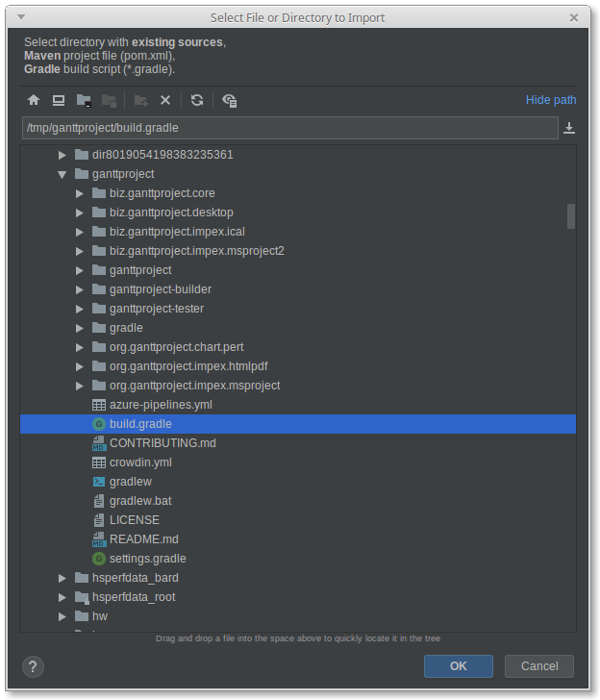Click the MD icon beside CONTRIBUTING.md
Screen dimensions: 600x700
click(x=99, y=443)
